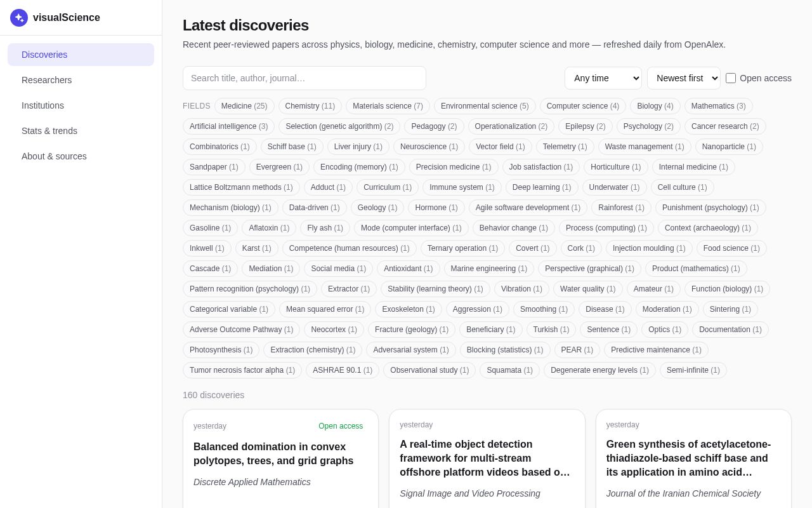This screenshot has height=508, width=812.
Task: Filter by Pedagogy (2)
Action: pyautogui.click(x=434, y=126)
